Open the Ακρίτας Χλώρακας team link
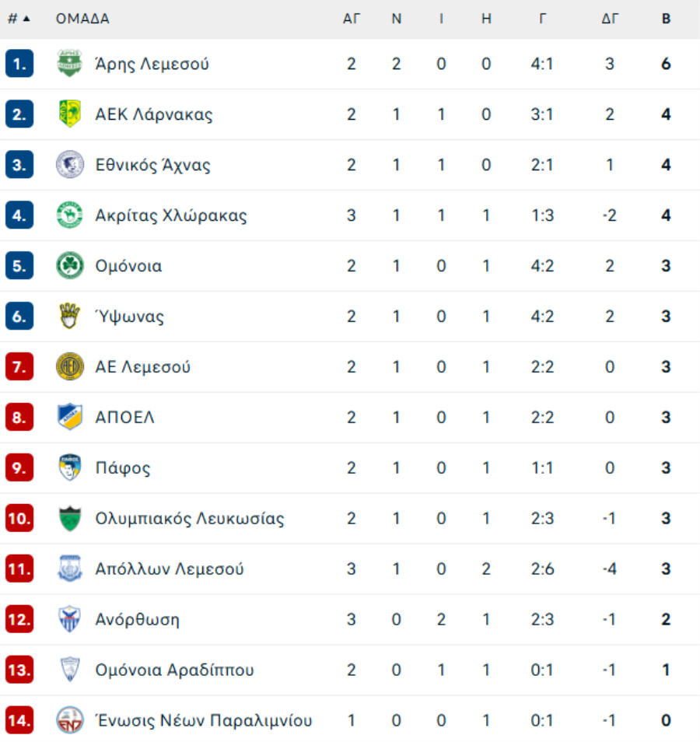 (x=171, y=215)
